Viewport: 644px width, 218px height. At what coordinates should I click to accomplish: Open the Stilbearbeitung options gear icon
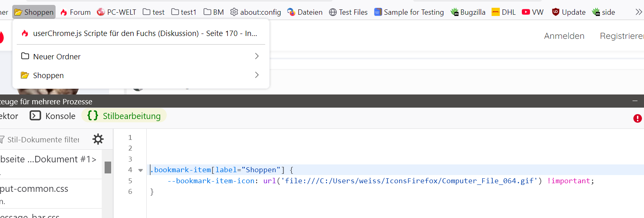tap(98, 139)
